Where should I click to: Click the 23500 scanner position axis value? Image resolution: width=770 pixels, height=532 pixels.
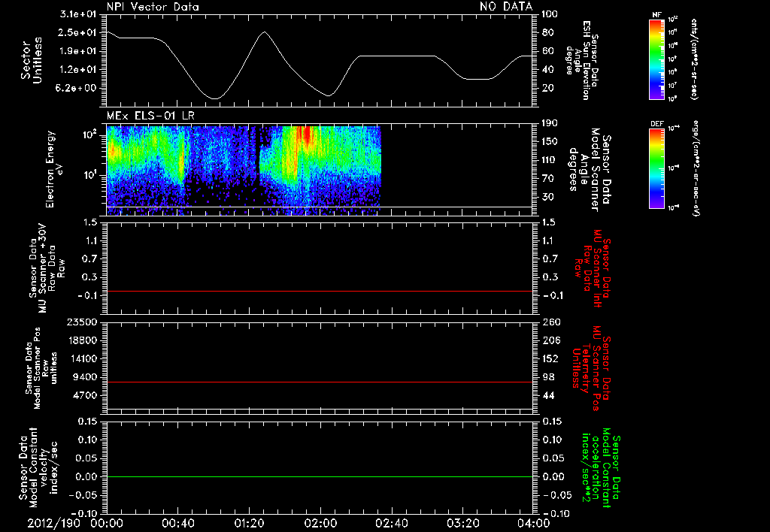(x=83, y=322)
